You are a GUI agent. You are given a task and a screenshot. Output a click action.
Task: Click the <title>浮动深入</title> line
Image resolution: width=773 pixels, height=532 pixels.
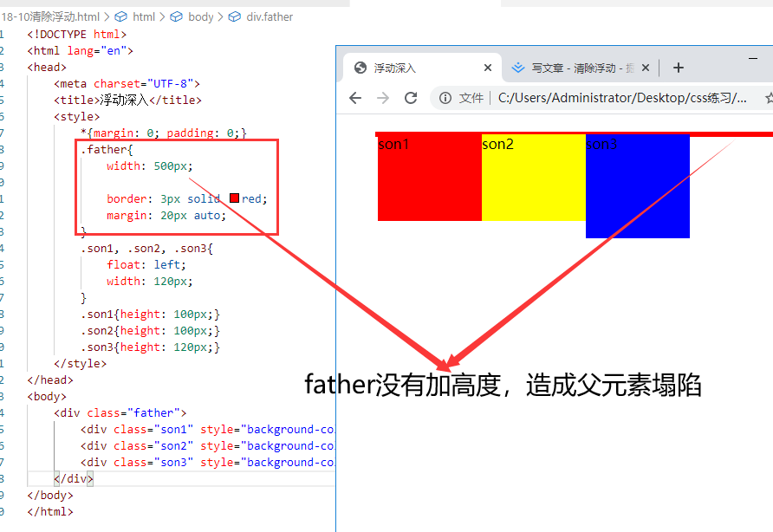pyautogui.click(x=127, y=101)
